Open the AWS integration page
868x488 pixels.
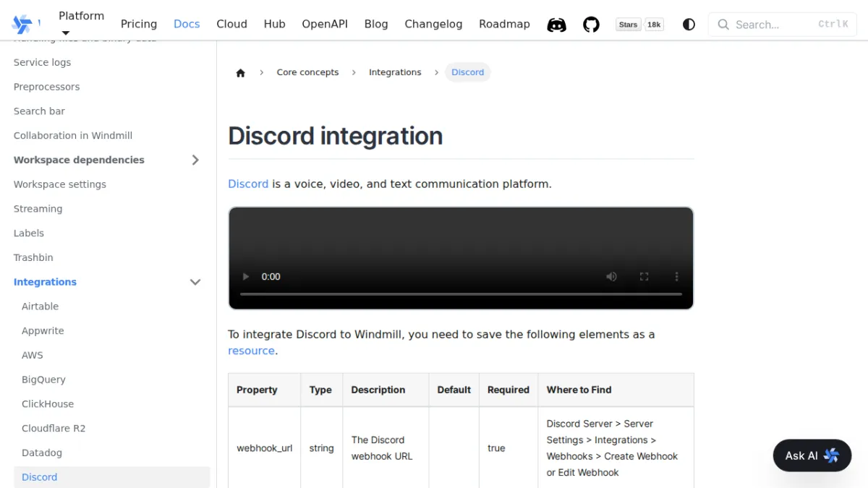click(x=33, y=355)
